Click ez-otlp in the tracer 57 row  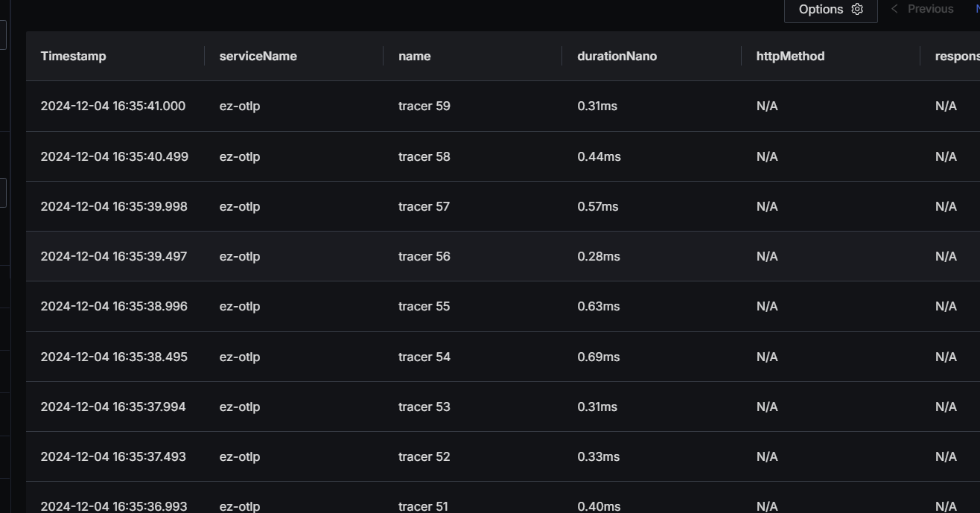[239, 206]
